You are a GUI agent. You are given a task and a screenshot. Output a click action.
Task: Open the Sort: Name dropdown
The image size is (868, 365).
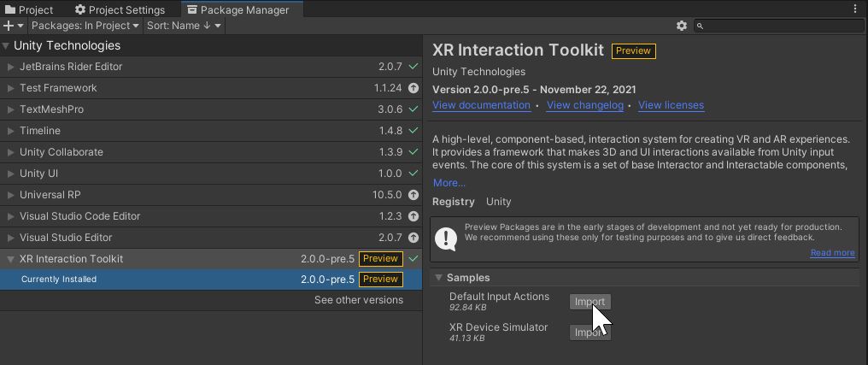pyautogui.click(x=184, y=26)
